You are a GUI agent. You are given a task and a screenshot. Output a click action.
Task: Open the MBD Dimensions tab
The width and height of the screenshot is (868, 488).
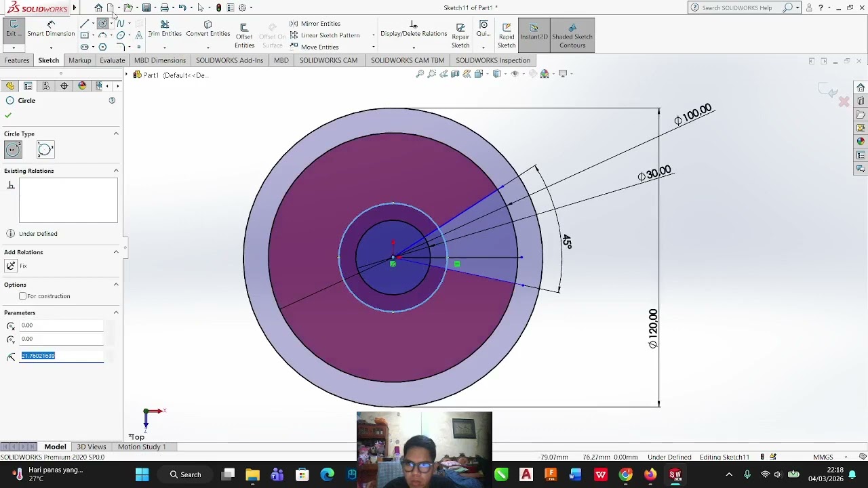click(x=160, y=60)
